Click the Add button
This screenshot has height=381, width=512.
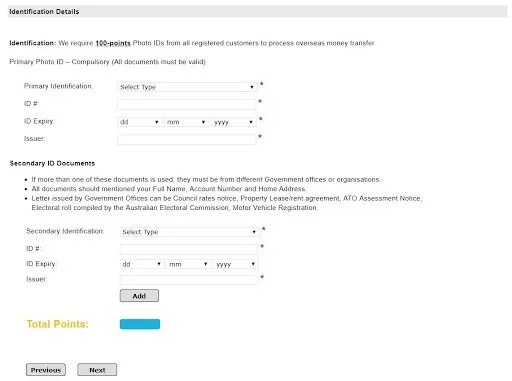click(139, 296)
